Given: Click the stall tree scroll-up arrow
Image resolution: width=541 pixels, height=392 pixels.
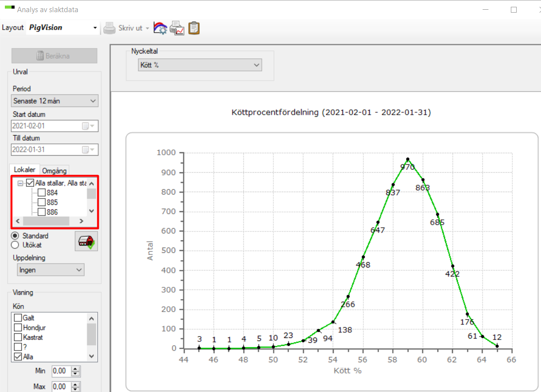Looking at the screenshot, I should point(91,183).
